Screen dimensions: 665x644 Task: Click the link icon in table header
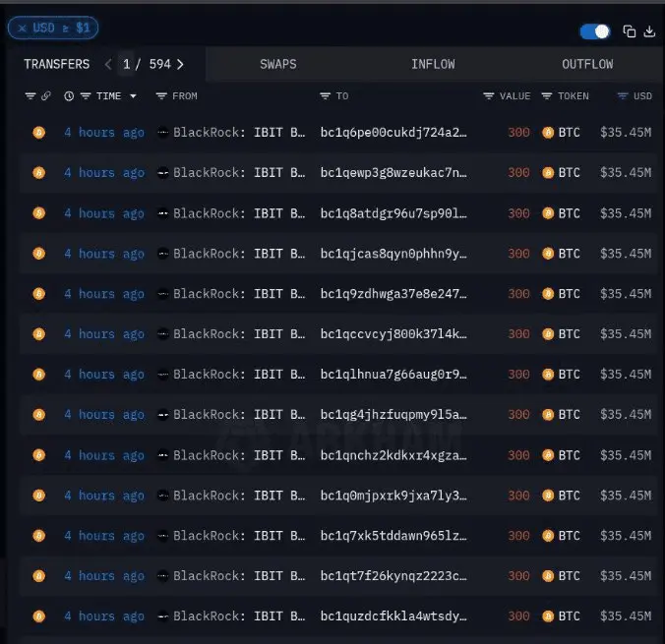tap(46, 96)
